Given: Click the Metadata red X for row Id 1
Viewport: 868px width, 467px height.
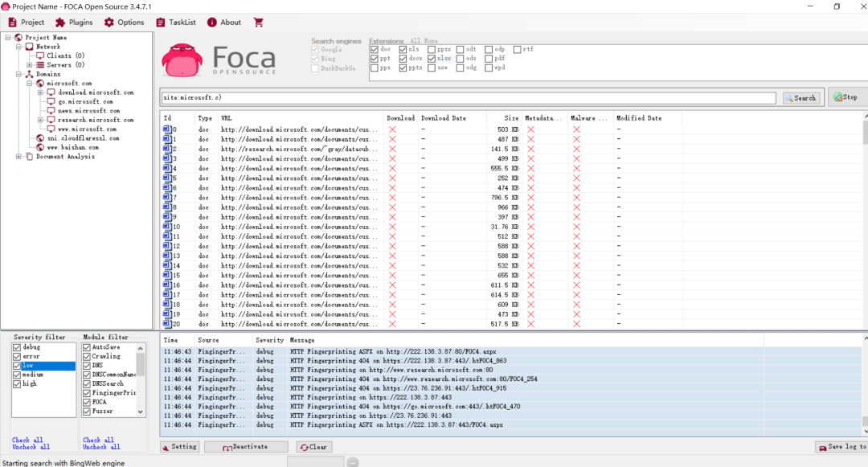Looking at the screenshot, I should [531, 139].
